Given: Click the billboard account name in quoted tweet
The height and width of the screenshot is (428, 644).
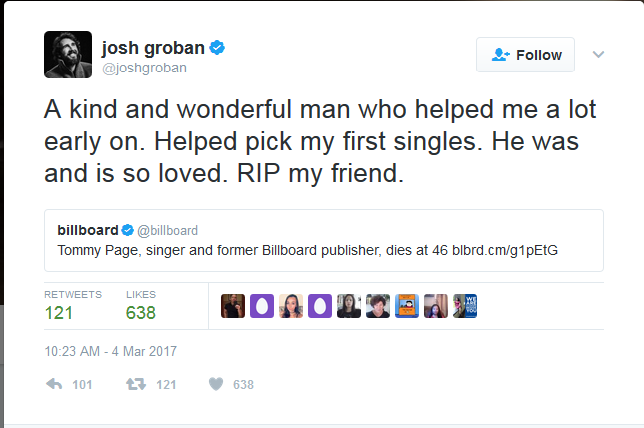Looking at the screenshot, I should pyautogui.click(x=88, y=230).
